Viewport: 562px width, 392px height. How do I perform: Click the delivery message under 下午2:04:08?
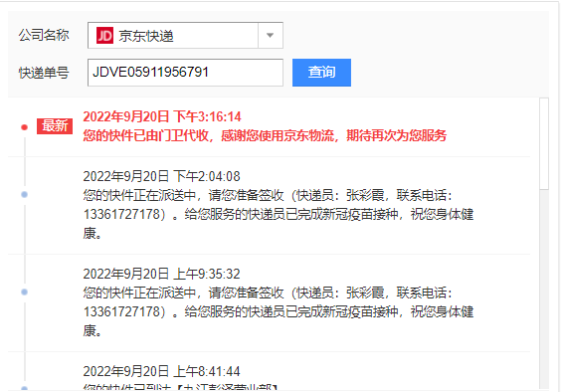point(279,215)
